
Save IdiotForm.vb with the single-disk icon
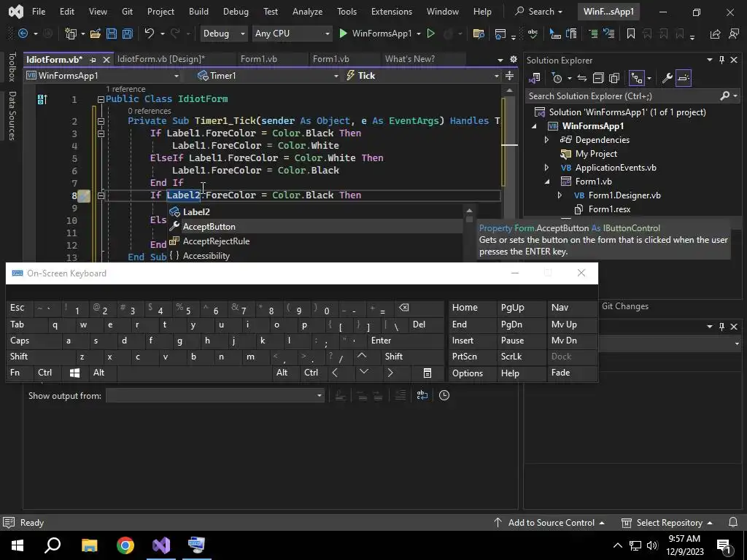pyautogui.click(x=112, y=34)
